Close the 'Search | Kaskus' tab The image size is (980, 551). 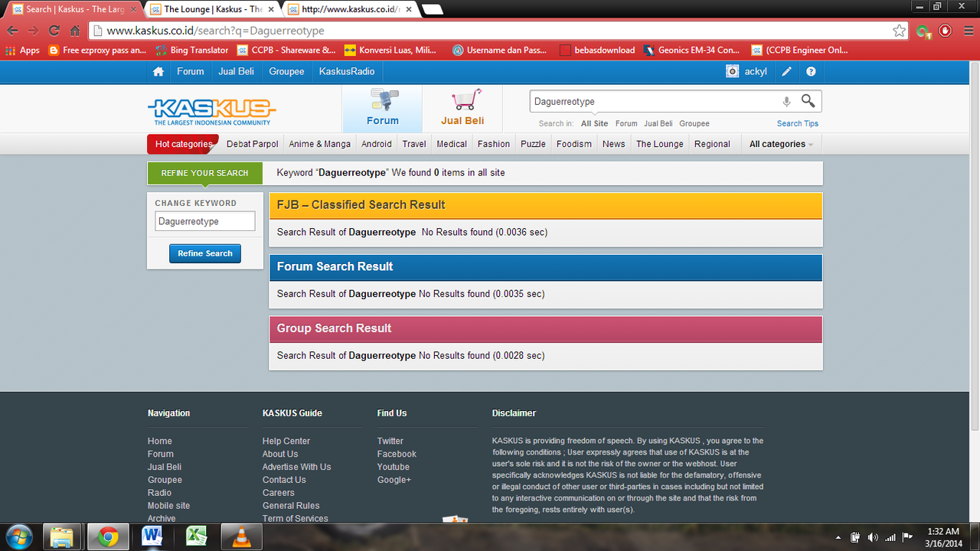pyautogui.click(x=132, y=10)
